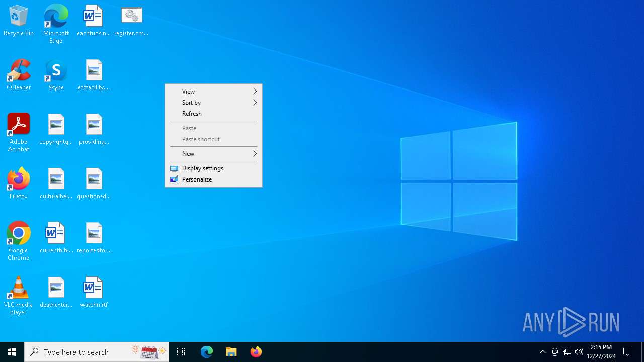Click the Show desktop strip at taskbar end
Screen dimensions: 644x362
coord(642,352)
